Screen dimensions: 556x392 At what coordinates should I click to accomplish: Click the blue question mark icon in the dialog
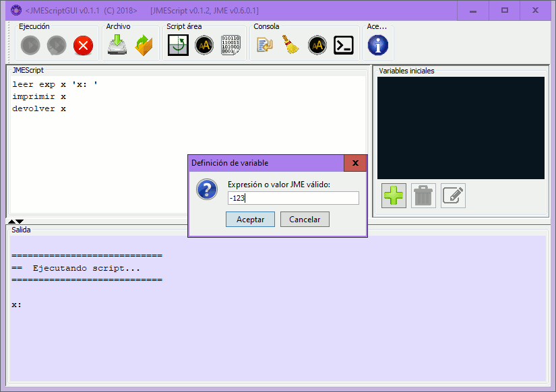(207, 189)
